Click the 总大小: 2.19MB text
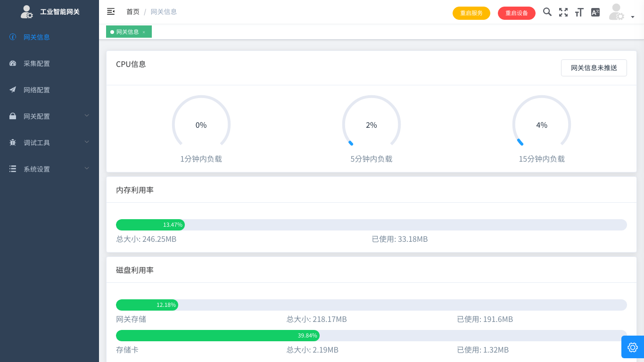 pyautogui.click(x=313, y=350)
